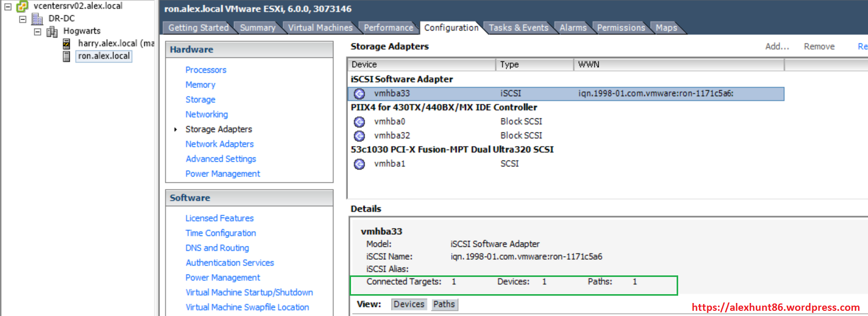The image size is (868, 316).
Task: Open the Permissions tab
Action: [x=621, y=28]
